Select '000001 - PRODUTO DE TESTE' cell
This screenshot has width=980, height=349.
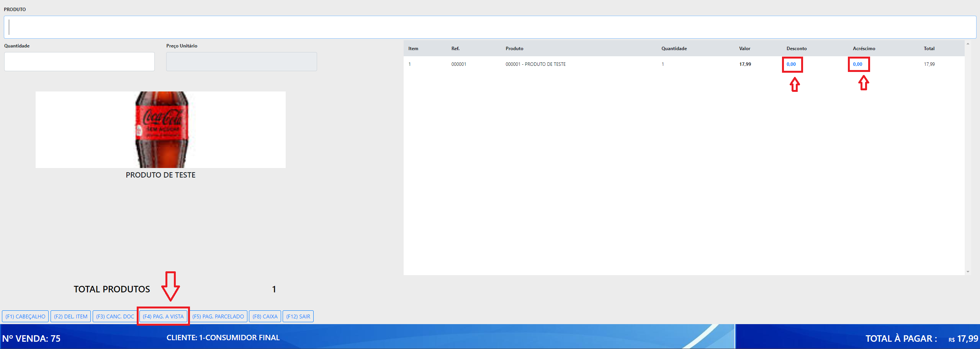pos(535,64)
